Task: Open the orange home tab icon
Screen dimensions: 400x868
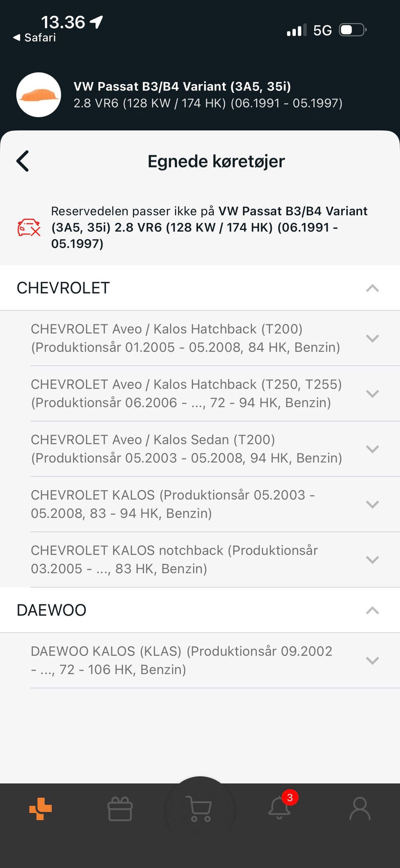Action: coord(40,809)
